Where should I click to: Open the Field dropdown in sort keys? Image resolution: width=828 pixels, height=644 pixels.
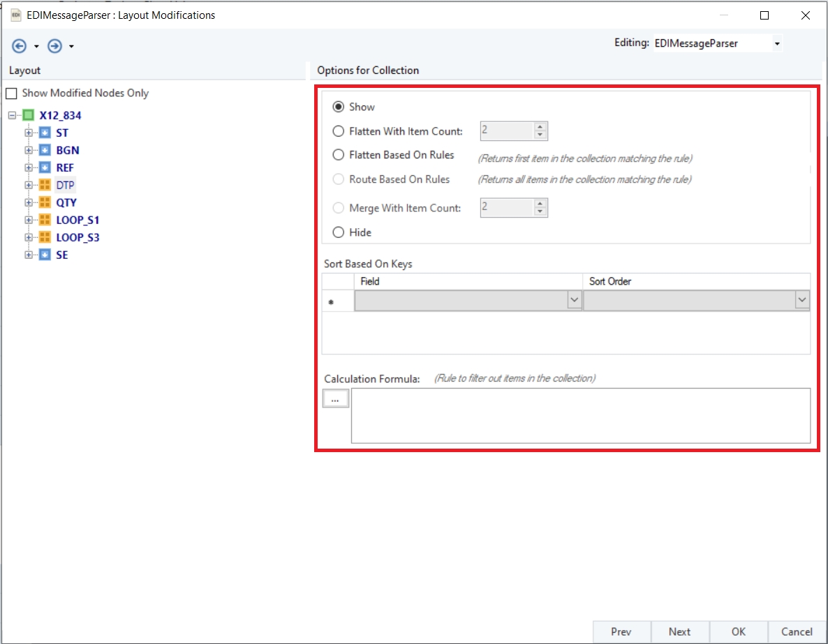click(575, 300)
